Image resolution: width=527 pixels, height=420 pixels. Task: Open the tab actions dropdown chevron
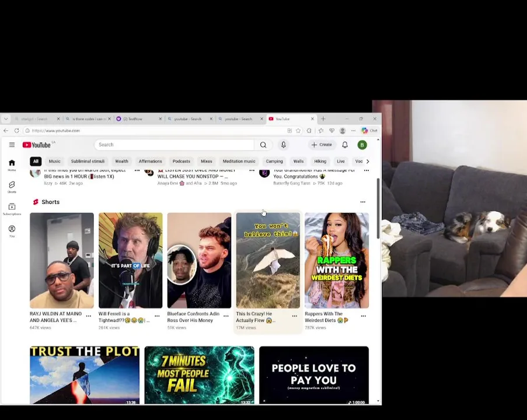(x=6, y=119)
